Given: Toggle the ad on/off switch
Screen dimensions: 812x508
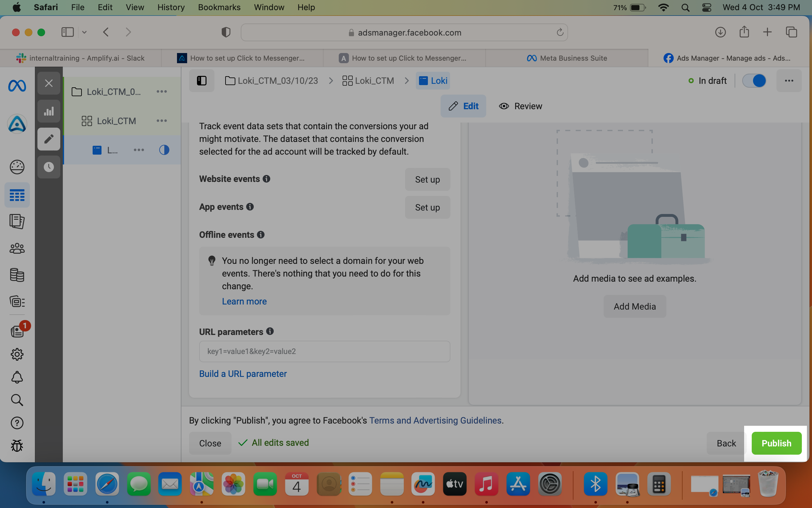Looking at the screenshot, I should pyautogui.click(x=754, y=81).
